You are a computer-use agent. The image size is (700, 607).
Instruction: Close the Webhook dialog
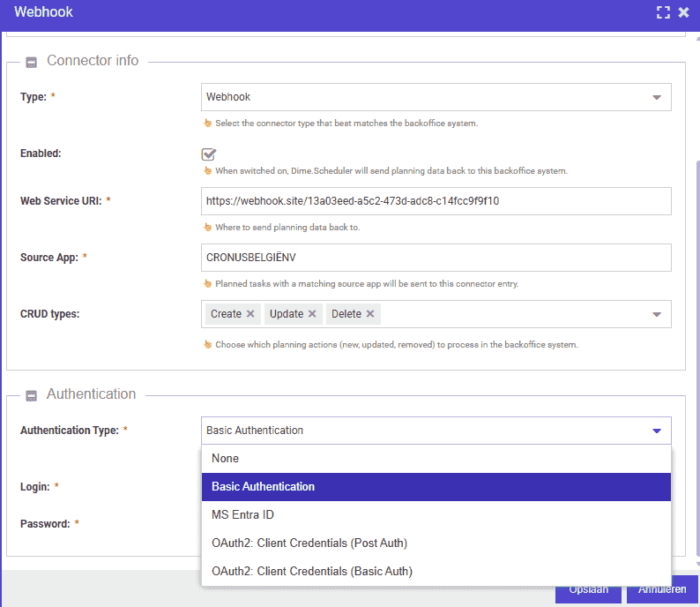(683, 12)
